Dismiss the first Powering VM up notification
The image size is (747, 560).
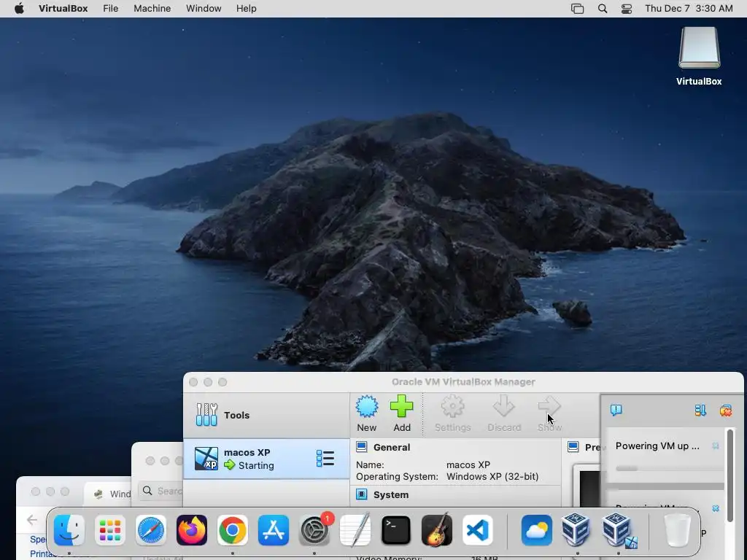coord(716,446)
